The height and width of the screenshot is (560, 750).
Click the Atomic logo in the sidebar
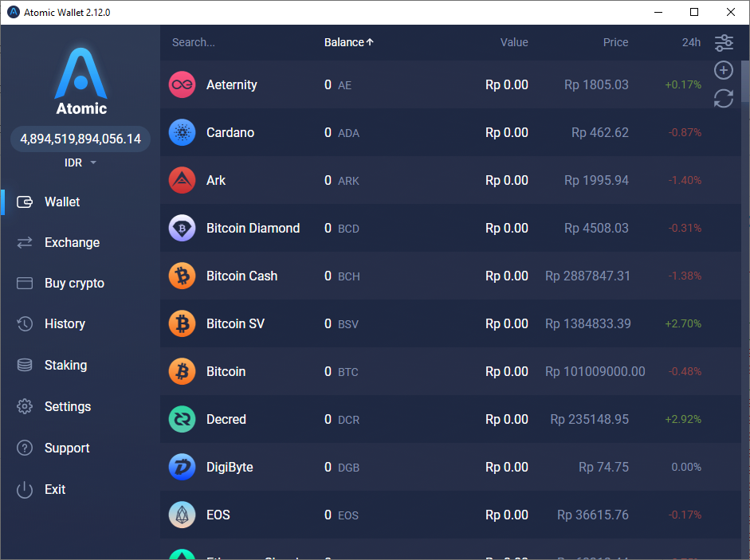click(80, 81)
